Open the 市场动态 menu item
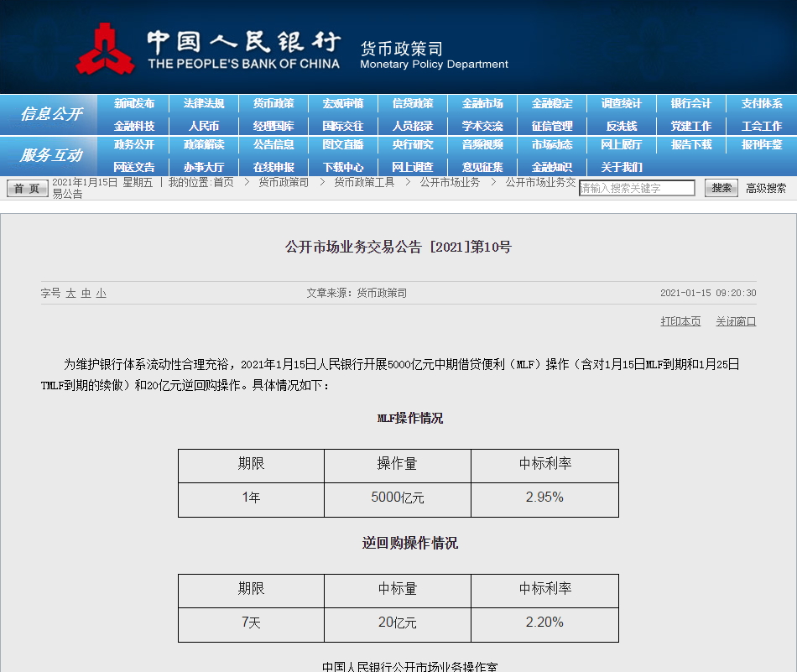 [x=552, y=145]
